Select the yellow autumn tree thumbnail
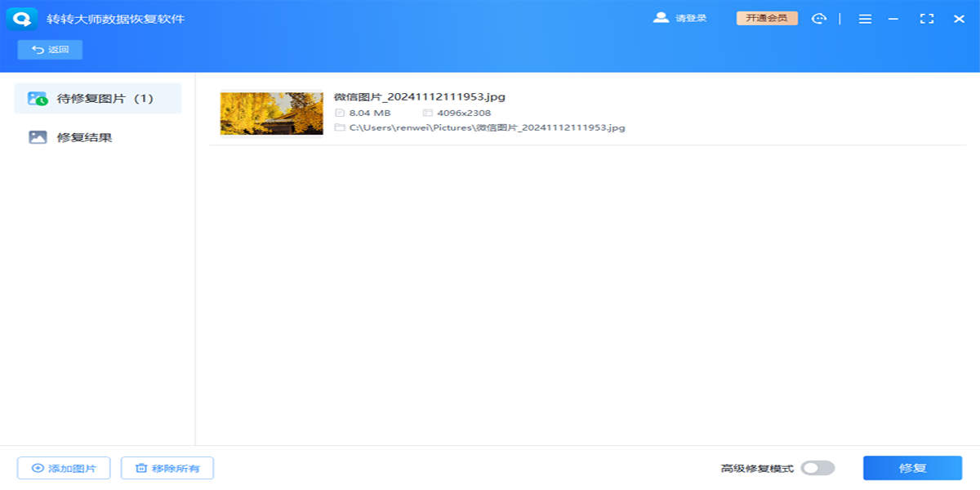The width and height of the screenshot is (980, 490). pos(272,113)
